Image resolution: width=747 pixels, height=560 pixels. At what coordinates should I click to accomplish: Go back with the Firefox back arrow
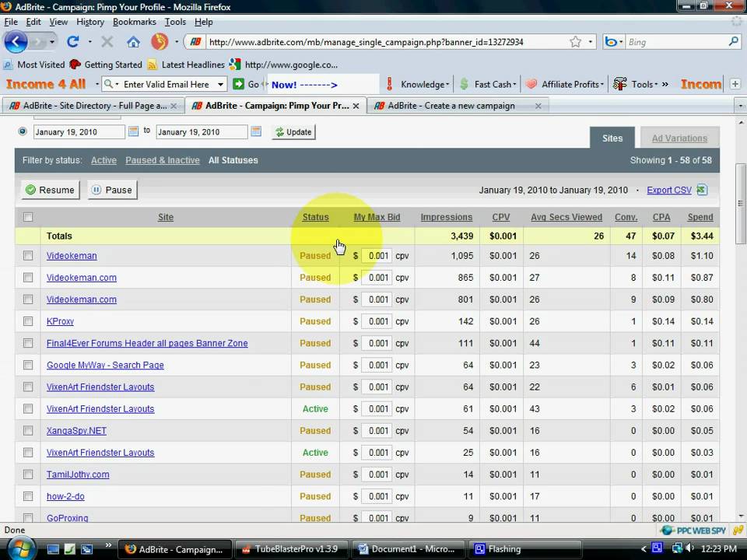[16, 42]
